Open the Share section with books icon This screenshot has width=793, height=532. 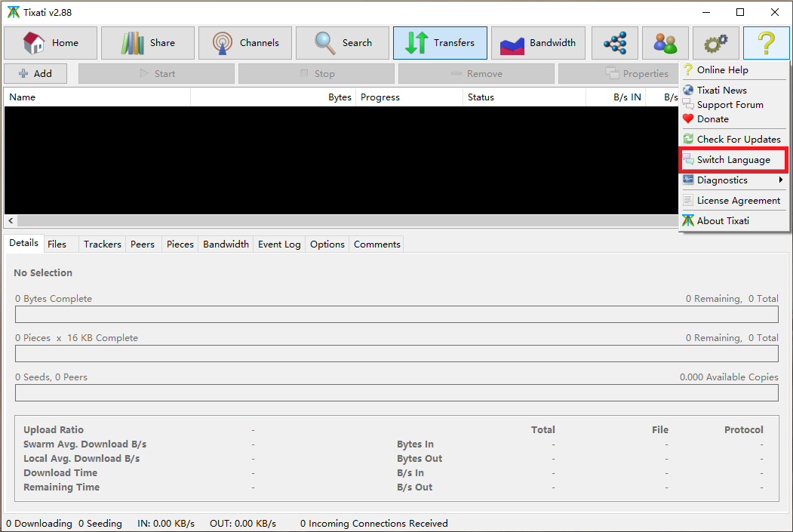click(148, 43)
